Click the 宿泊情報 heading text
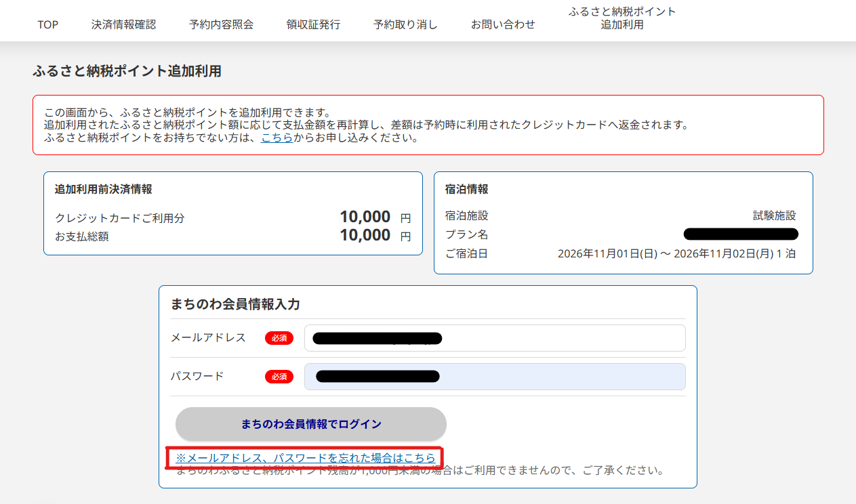Image resolution: width=856 pixels, height=504 pixels. point(467,189)
